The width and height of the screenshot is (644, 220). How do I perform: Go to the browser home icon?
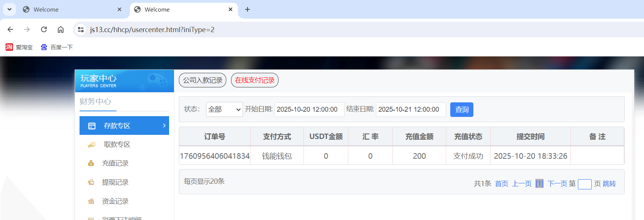coord(60,30)
